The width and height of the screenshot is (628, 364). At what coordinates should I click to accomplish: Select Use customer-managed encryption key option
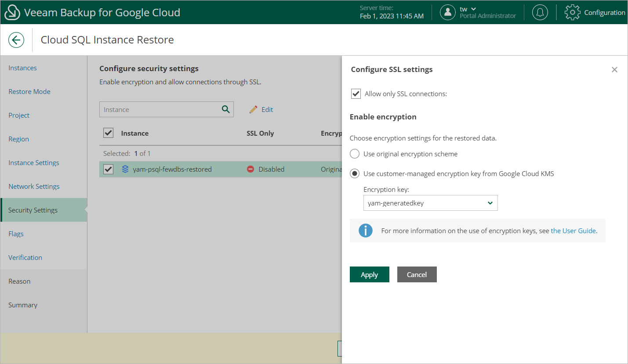click(355, 173)
